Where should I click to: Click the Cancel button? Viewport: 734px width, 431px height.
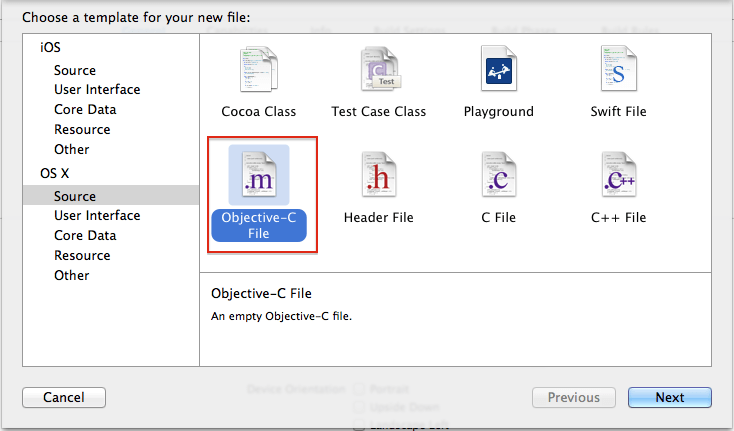64,397
